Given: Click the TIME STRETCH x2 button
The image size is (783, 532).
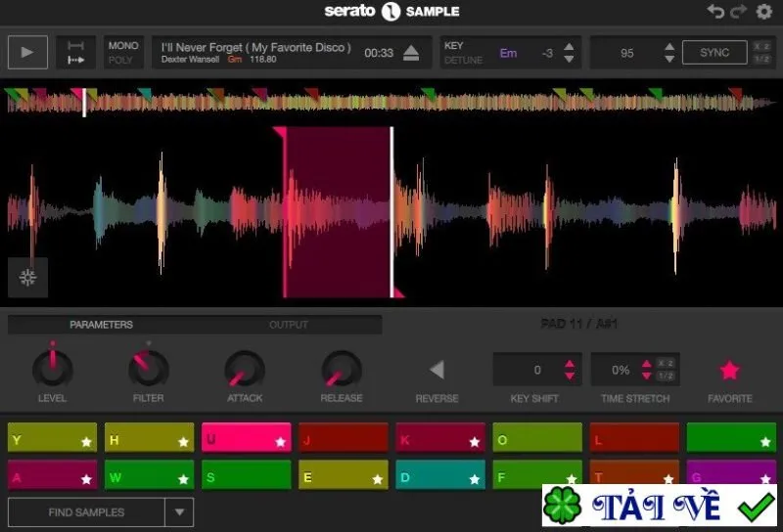Looking at the screenshot, I should coord(666,363).
